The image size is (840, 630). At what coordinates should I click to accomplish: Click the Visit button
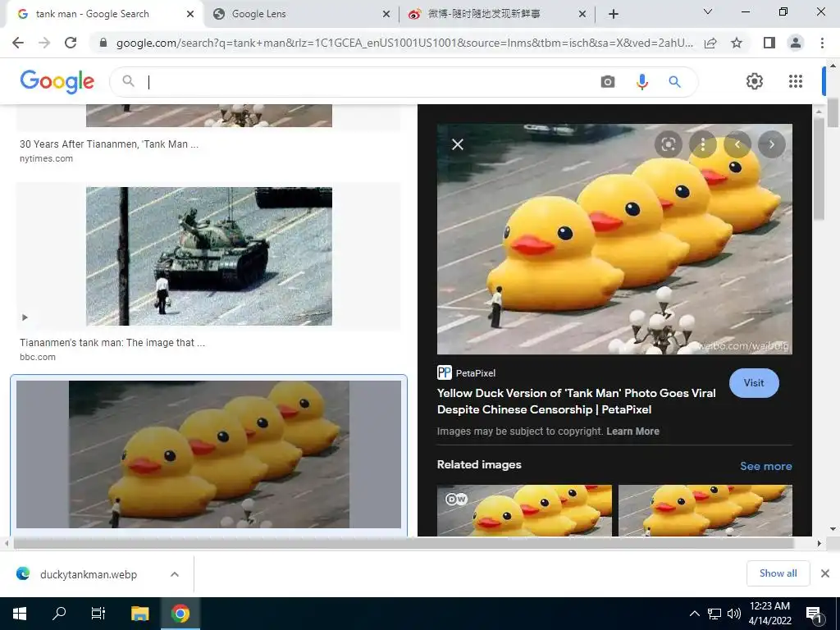click(754, 383)
